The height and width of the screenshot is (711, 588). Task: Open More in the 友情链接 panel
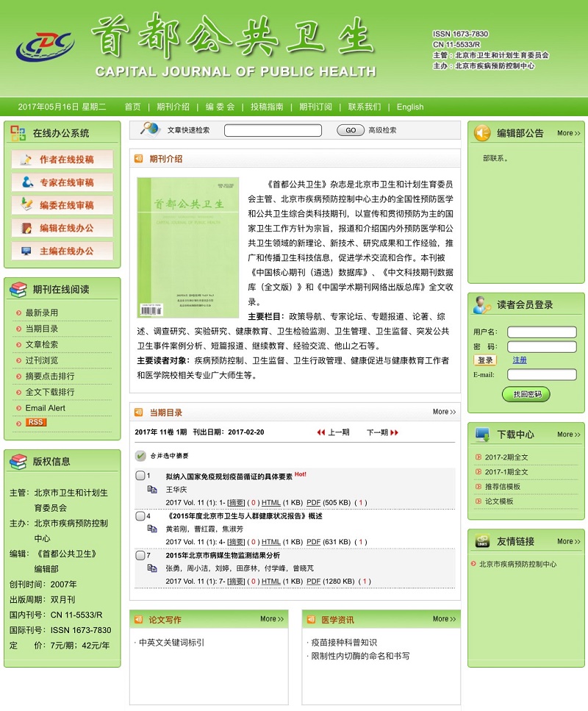coord(568,542)
